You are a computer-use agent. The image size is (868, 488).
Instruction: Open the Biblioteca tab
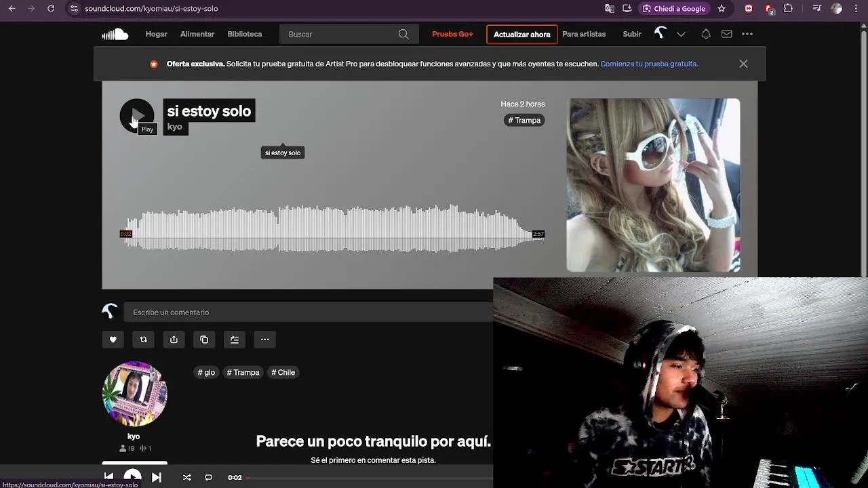[245, 34]
